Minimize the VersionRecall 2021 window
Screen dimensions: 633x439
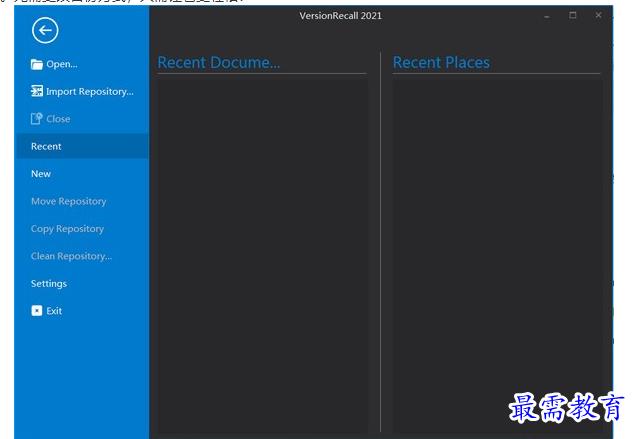tap(547, 16)
